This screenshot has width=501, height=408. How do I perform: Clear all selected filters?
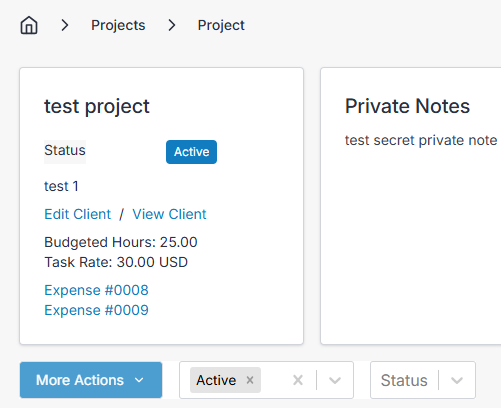(x=298, y=380)
